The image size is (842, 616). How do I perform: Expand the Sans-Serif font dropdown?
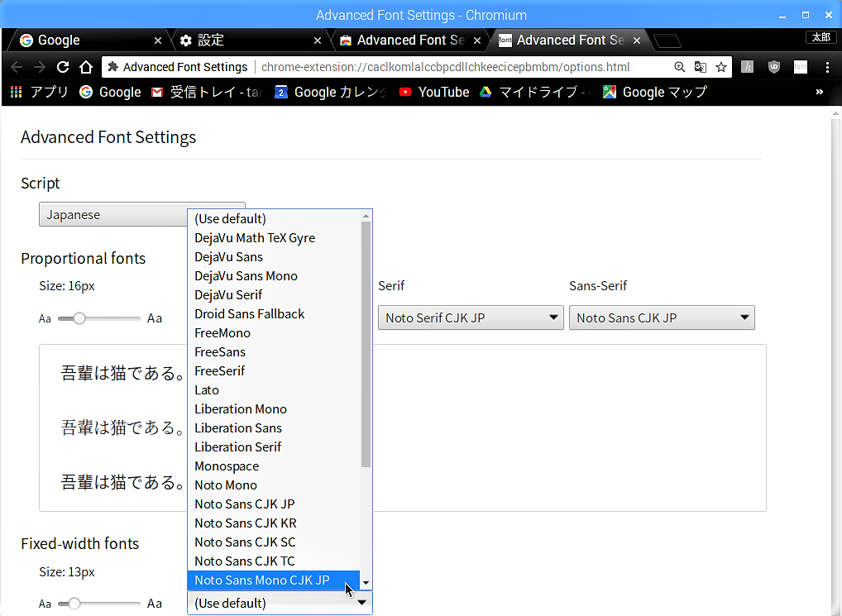click(662, 318)
